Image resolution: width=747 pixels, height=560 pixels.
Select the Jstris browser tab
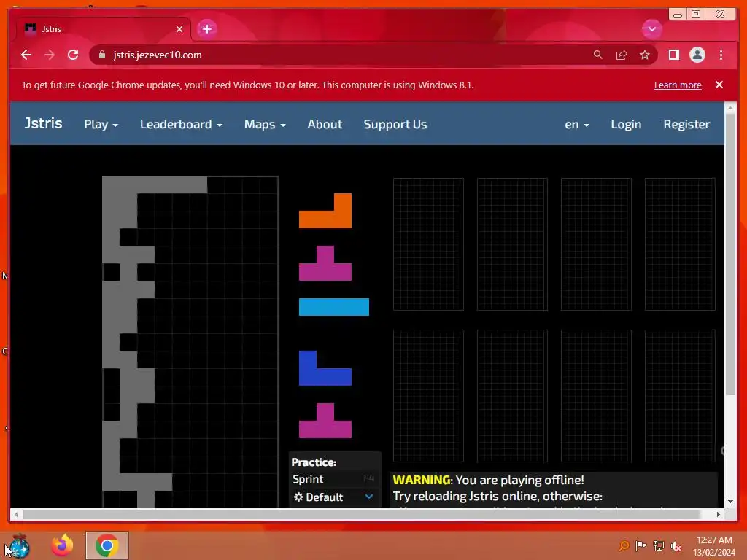(x=104, y=29)
